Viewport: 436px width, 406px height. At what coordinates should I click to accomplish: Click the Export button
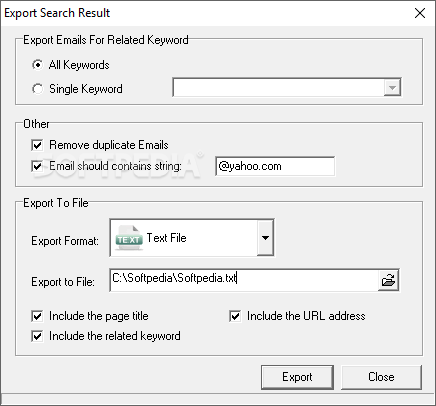297,377
